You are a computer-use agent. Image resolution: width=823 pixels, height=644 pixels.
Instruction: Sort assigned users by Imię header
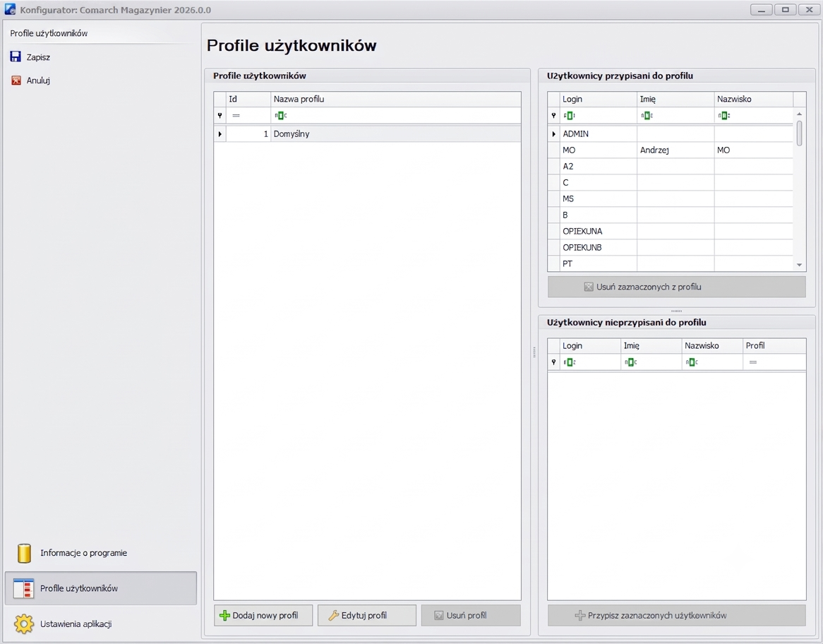[x=675, y=100]
